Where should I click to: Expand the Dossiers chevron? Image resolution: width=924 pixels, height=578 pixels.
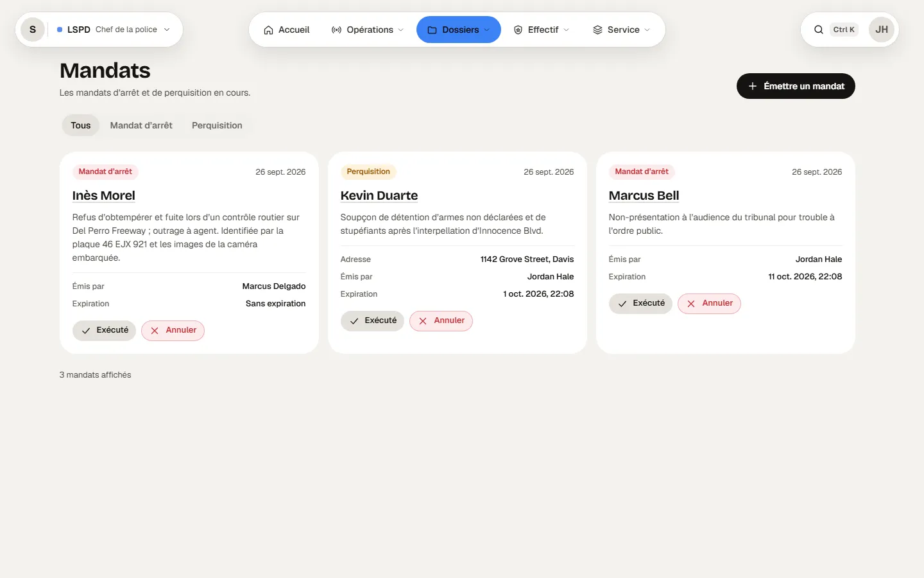pyautogui.click(x=487, y=30)
